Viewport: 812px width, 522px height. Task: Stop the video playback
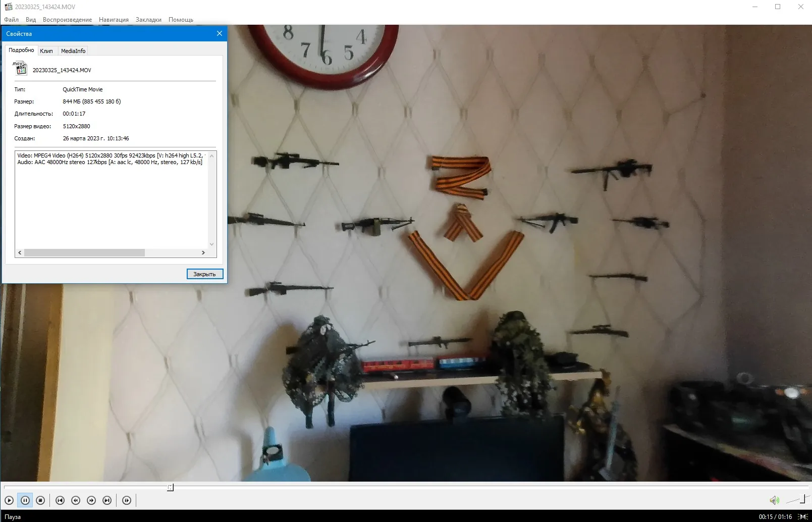point(40,500)
